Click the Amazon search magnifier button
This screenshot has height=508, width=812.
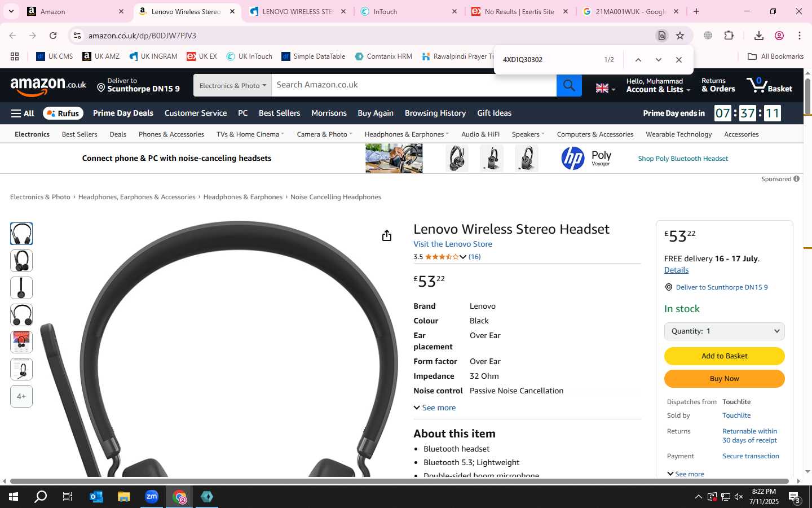coord(569,85)
